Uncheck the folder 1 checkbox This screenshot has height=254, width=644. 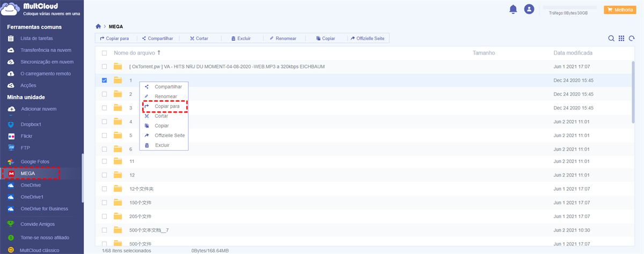tap(104, 80)
